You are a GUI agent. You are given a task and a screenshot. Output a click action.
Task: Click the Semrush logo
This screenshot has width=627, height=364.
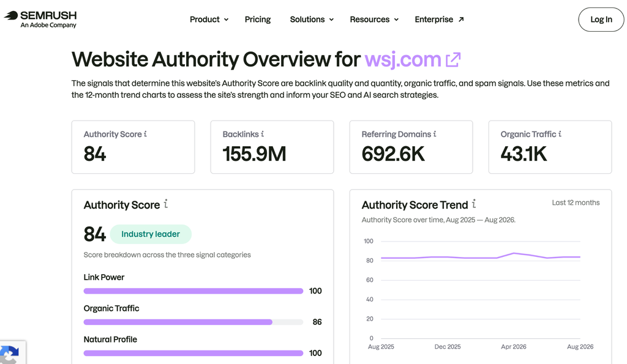pos(40,19)
